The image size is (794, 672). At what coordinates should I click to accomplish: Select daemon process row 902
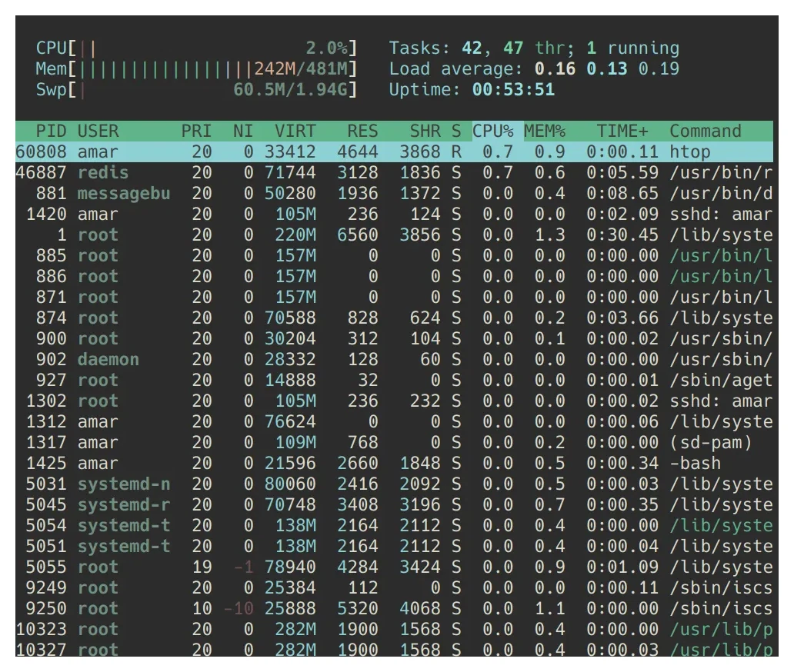pyautogui.click(x=394, y=359)
